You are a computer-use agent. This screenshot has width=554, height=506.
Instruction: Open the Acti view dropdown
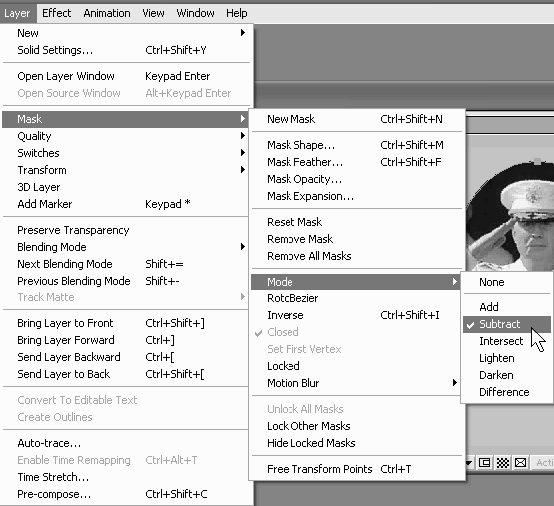pyautogui.click(x=543, y=463)
